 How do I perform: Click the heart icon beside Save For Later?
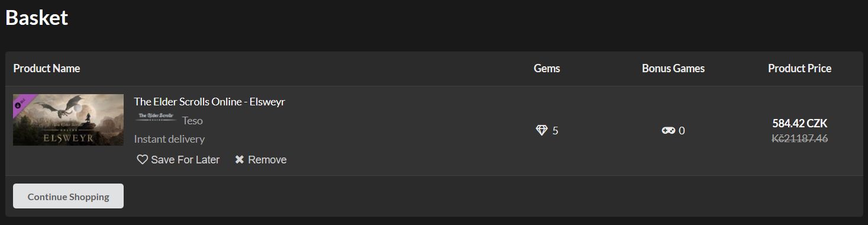[x=142, y=160]
